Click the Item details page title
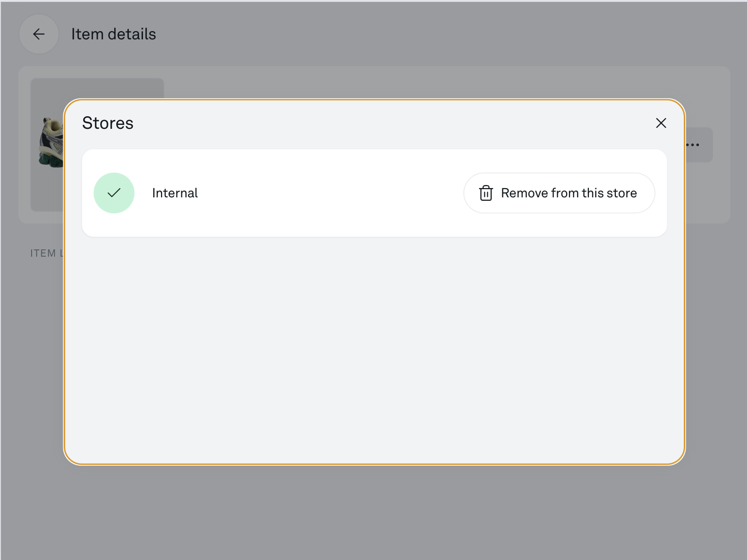Image resolution: width=747 pixels, height=560 pixels. click(113, 34)
